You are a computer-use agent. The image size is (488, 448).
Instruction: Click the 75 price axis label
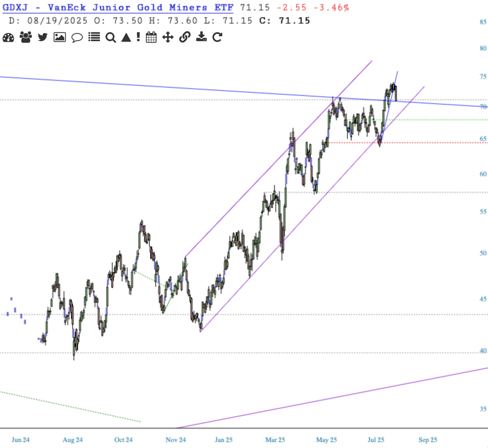(x=483, y=76)
